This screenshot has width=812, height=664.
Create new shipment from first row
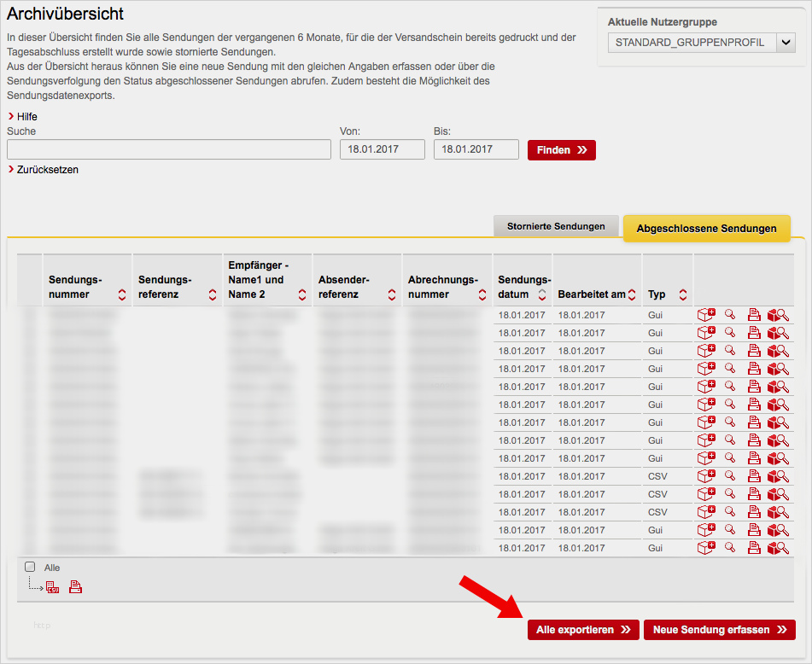[x=706, y=315]
